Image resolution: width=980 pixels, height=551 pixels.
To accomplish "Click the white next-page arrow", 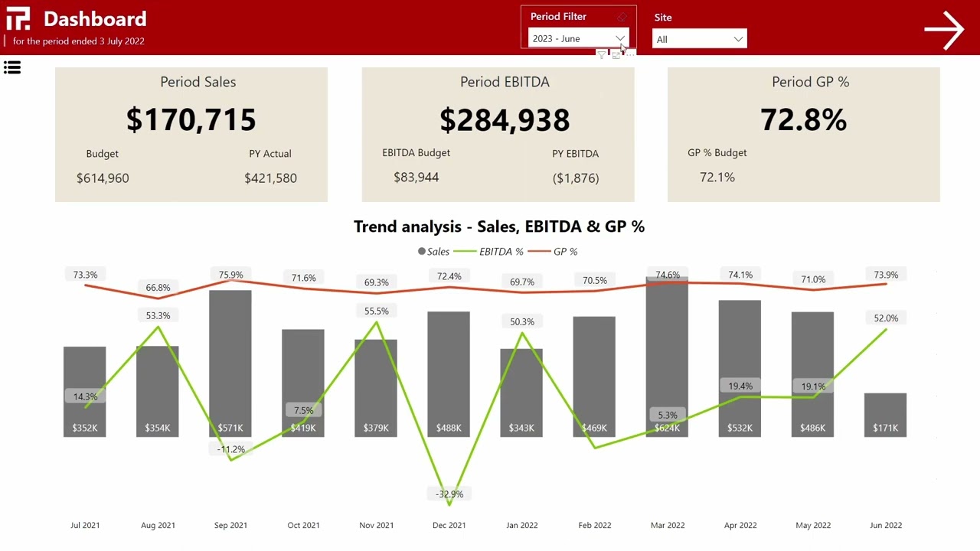I will (x=943, y=30).
